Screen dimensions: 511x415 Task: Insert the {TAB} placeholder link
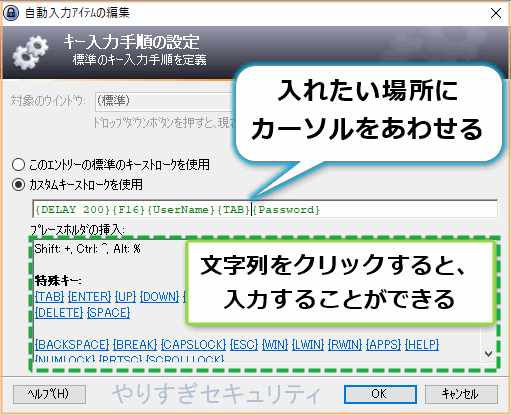[x=49, y=296]
